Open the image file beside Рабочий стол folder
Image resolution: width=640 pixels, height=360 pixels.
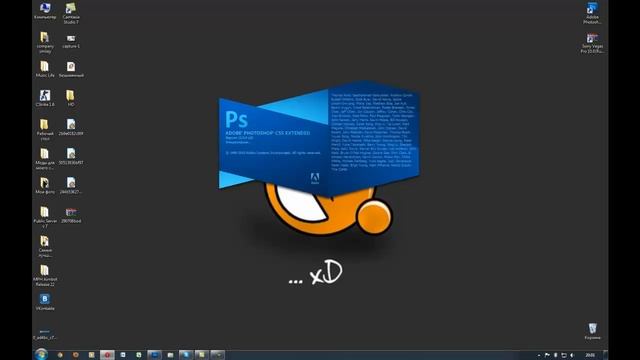click(71, 127)
